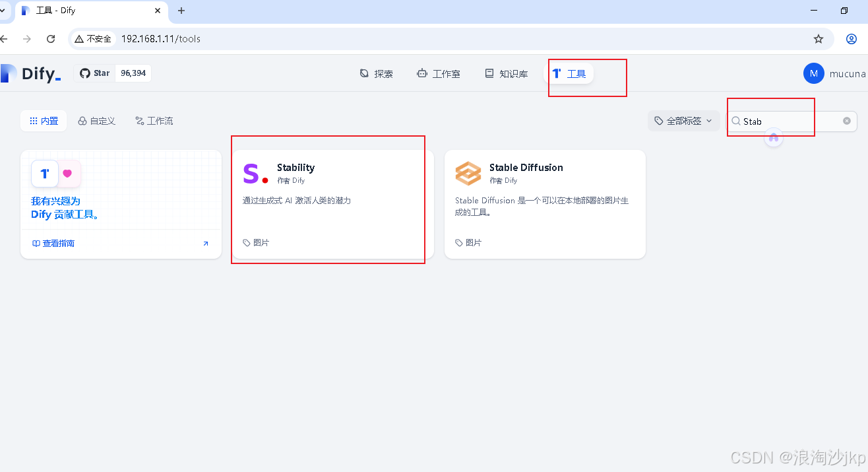Click the M user avatar

(814, 73)
